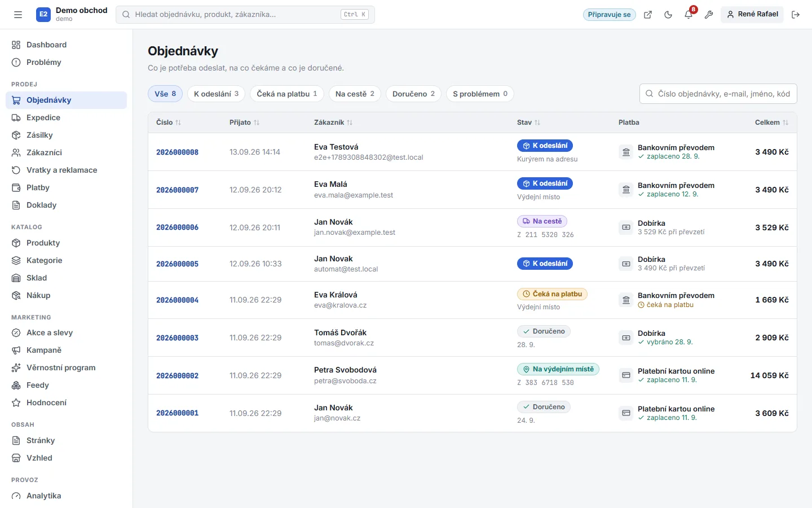The image size is (812, 508).
Task: Open the René Rafael user menu
Action: tap(752, 14)
